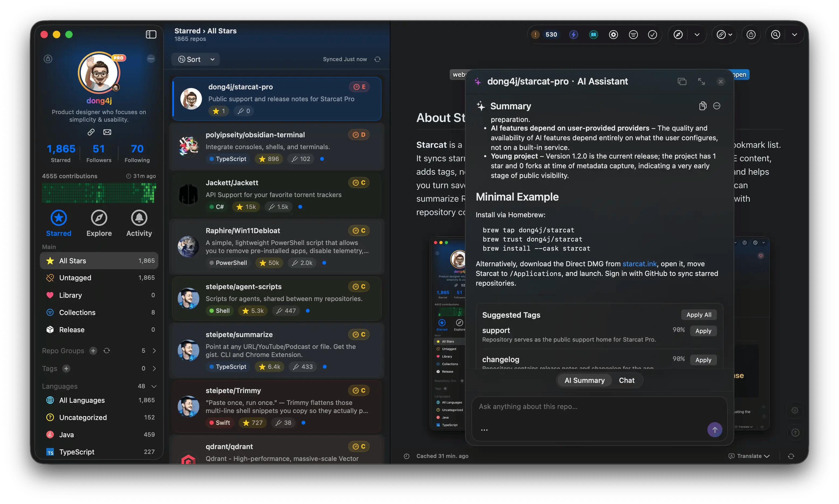Filter by Uncategorized language
The width and height of the screenshot is (839, 504).
99,417
